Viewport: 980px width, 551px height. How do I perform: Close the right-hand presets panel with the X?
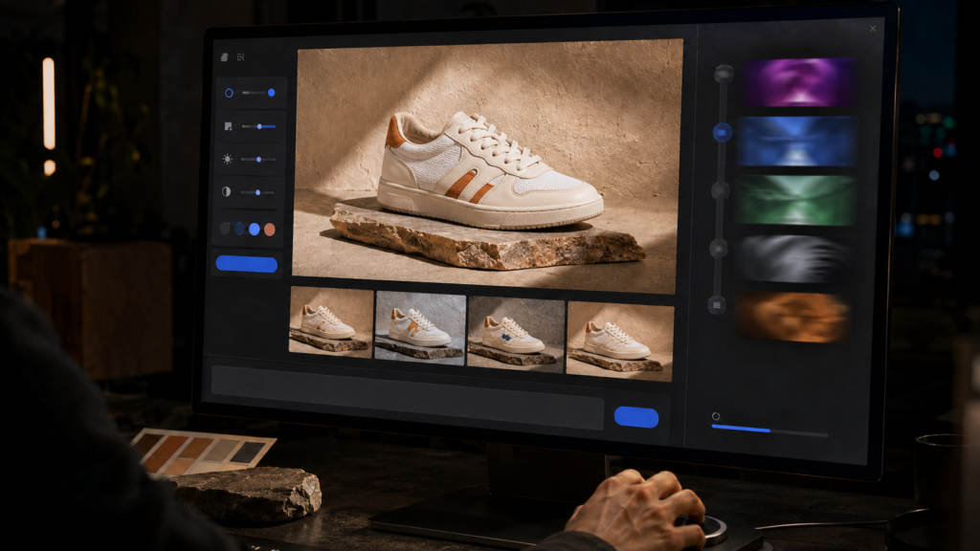pos(873,29)
